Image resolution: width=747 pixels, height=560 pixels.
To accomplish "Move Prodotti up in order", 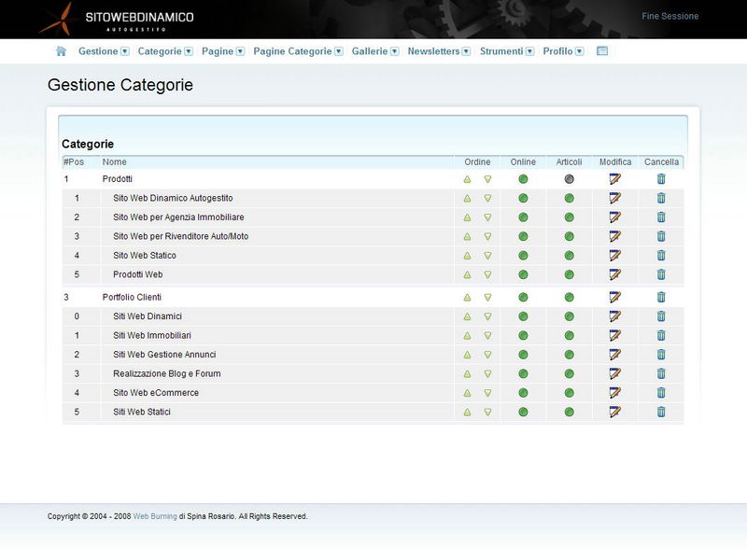I will [x=468, y=179].
